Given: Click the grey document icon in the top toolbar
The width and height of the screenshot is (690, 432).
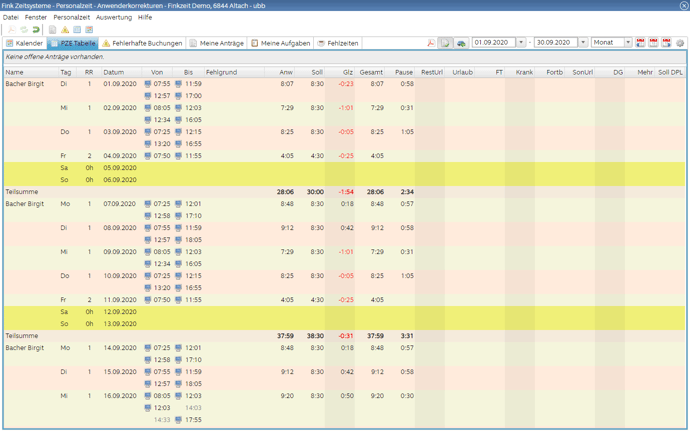Looking at the screenshot, I should click(52, 29).
